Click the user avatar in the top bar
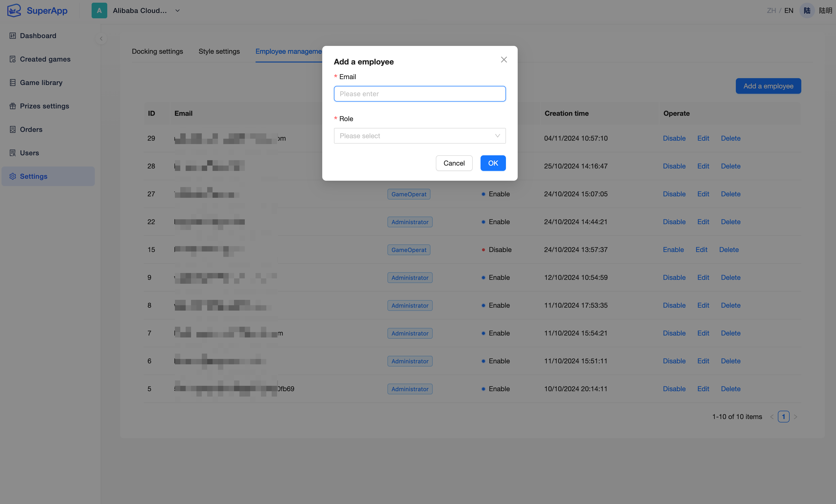 tap(807, 10)
